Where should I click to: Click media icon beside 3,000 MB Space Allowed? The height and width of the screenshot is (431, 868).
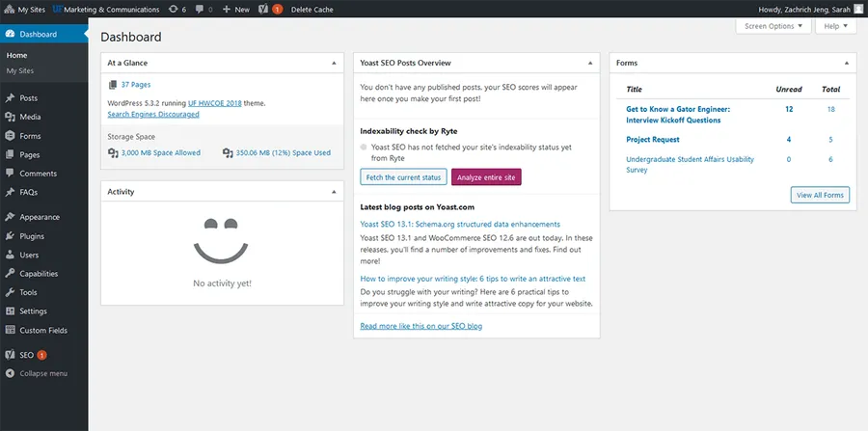point(113,152)
